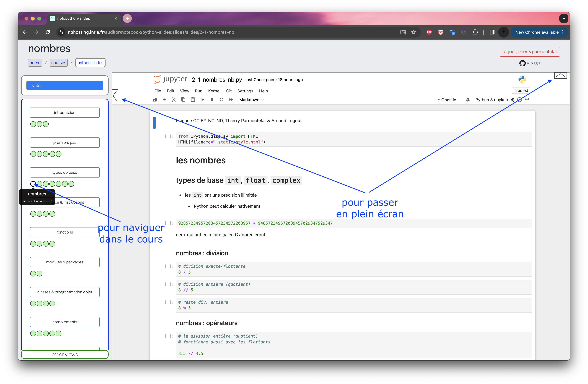Viewport: 588px width, 384px height.
Task: Cut the selected cell with the scissors icon
Action: click(174, 100)
